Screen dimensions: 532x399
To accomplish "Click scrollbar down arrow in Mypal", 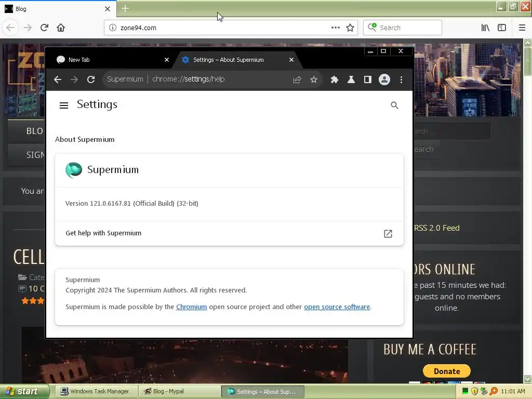I will 527,378.
